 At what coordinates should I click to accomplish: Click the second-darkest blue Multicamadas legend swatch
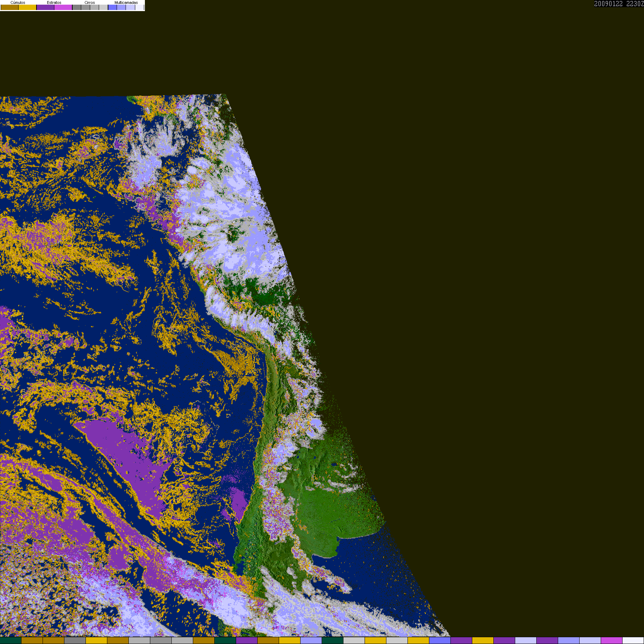tap(122, 8)
